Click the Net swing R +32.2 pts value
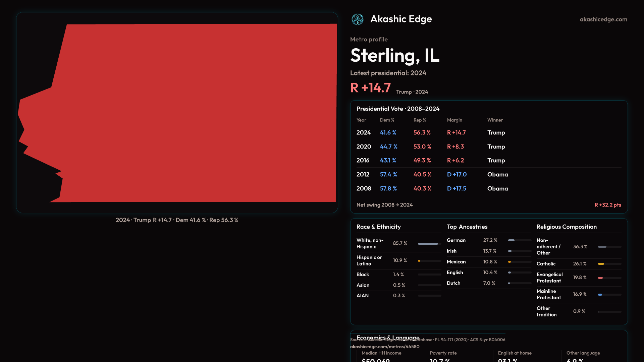The height and width of the screenshot is (362, 644). (607, 205)
